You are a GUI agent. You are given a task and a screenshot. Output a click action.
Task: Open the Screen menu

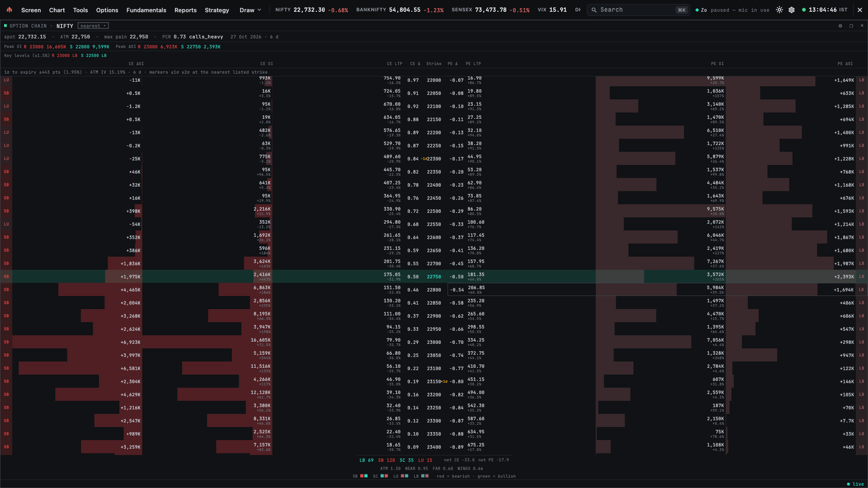click(31, 10)
